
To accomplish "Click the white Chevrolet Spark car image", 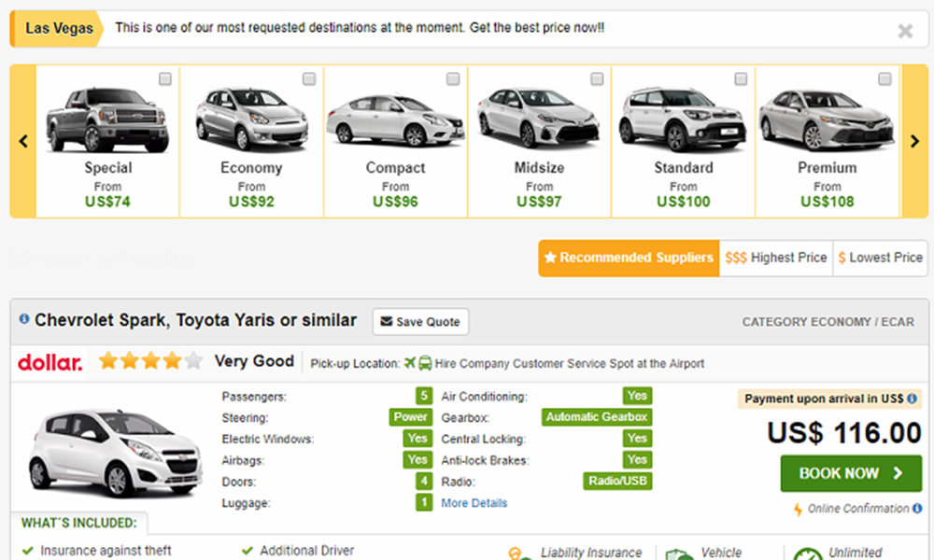I will point(103,453).
